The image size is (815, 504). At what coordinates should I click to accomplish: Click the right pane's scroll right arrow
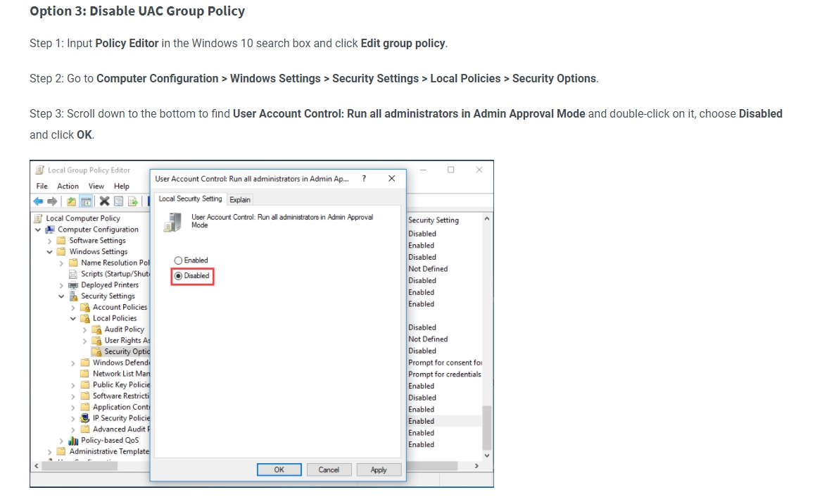tap(476, 466)
